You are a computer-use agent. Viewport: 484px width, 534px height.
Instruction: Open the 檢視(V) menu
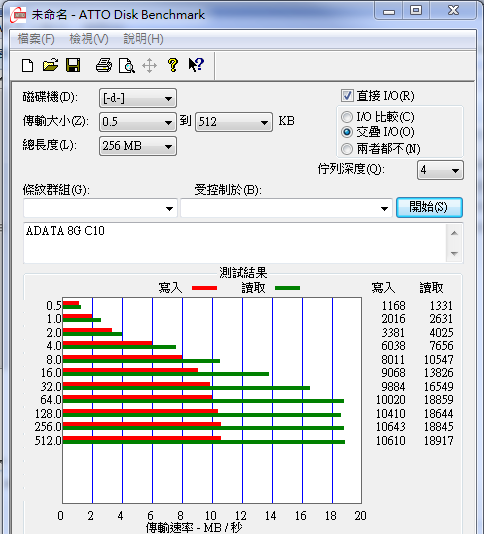[89, 39]
